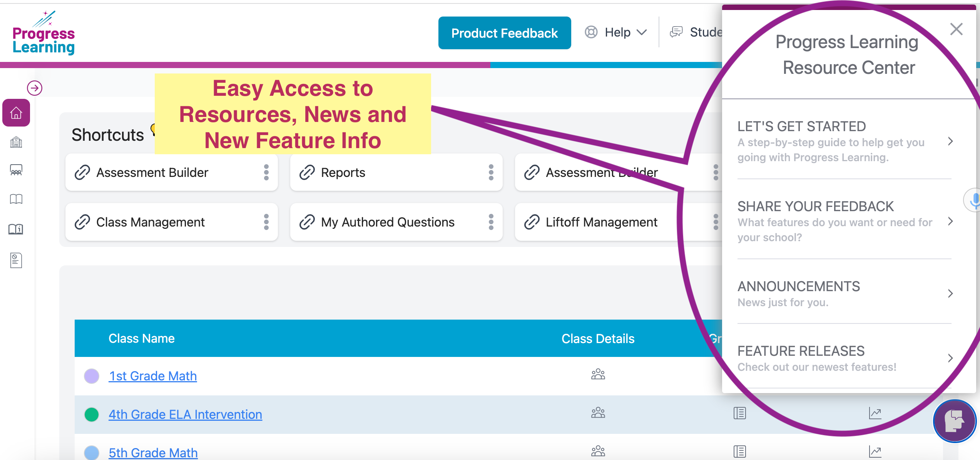Image resolution: width=980 pixels, height=460 pixels.
Task: Open the 5th Grade Math class link
Action: [x=153, y=453]
